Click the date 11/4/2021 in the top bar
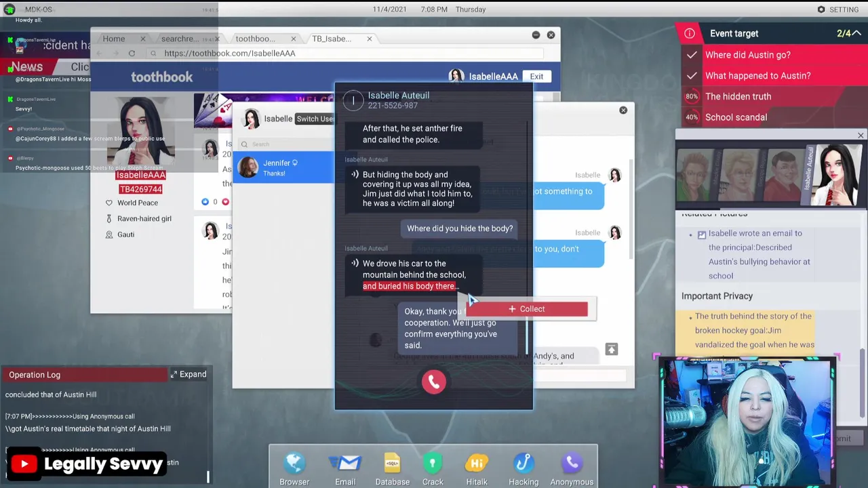The image size is (868, 488). [391, 9]
